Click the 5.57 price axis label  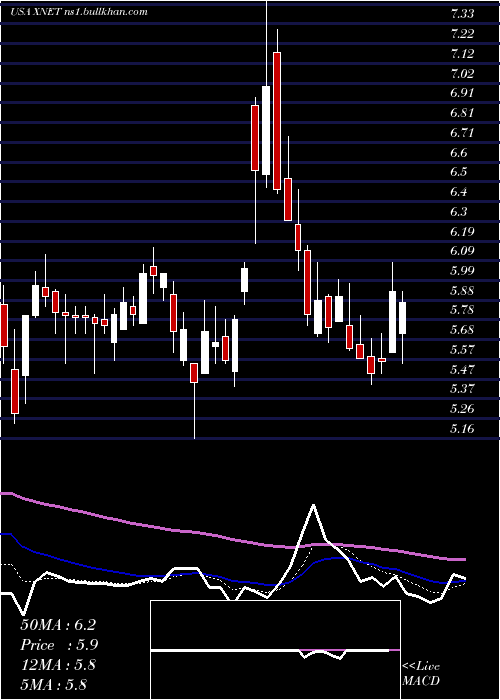point(462,350)
